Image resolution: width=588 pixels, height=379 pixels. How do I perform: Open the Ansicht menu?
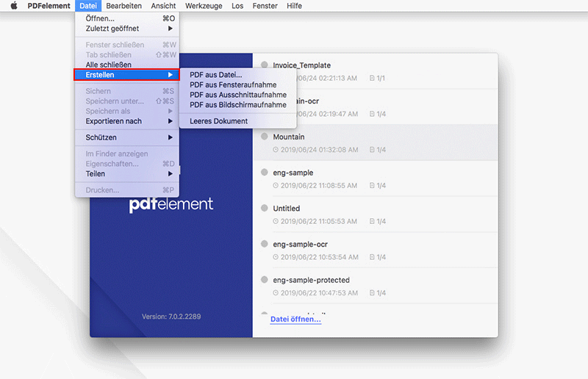pyautogui.click(x=163, y=6)
